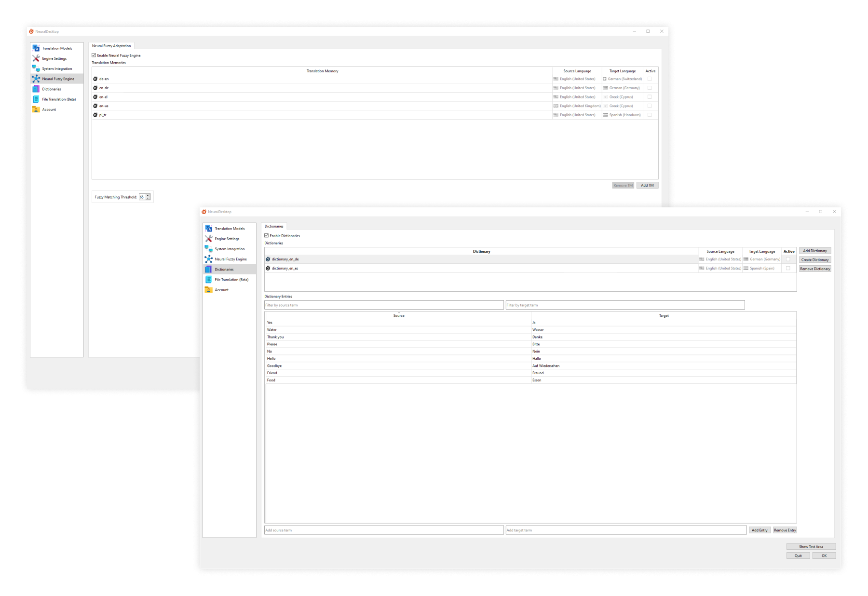The width and height of the screenshot is (868, 596).
Task: Select the 'Wasser' target entry
Action: [x=538, y=330]
